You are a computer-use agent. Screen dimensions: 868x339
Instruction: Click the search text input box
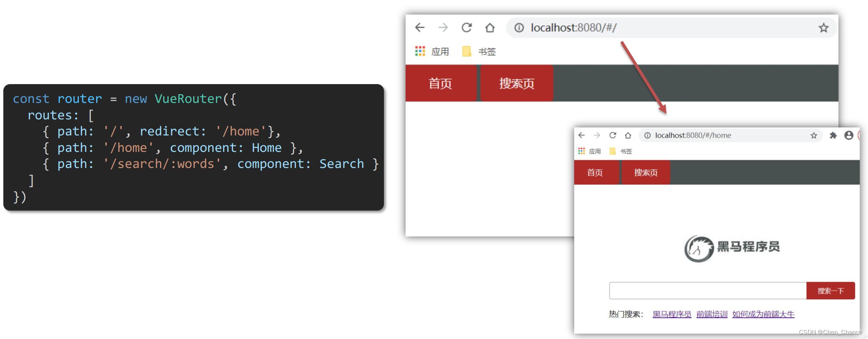click(x=708, y=291)
